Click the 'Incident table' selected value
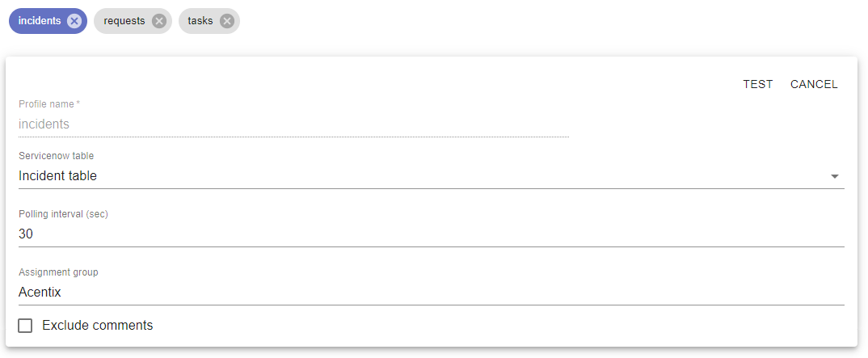Viewport: 868px width, 358px height. coord(57,176)
